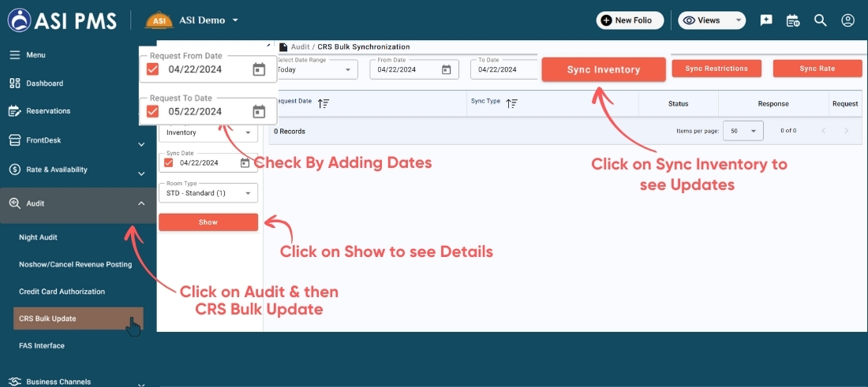Click the search magnifier icon in header
Image resolution: width=868 pixels, height=387 pixels.
821,20
